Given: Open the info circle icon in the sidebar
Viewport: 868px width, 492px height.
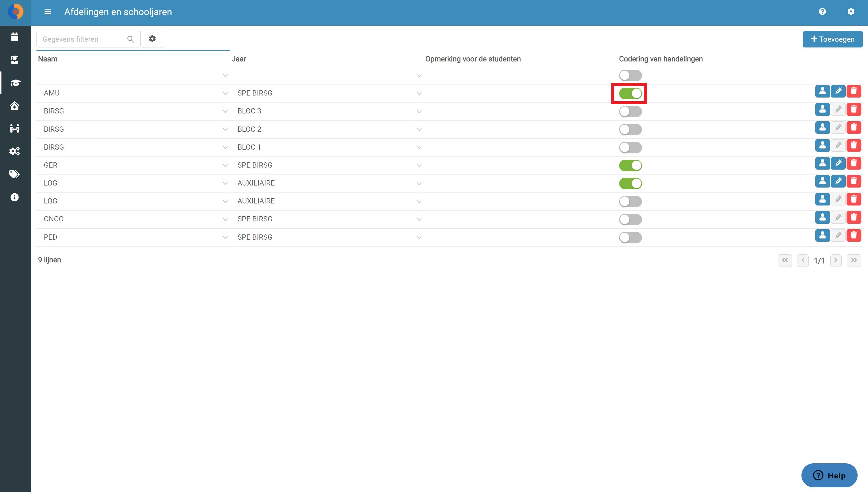Looking at the screenshot, I should [14, 197].
